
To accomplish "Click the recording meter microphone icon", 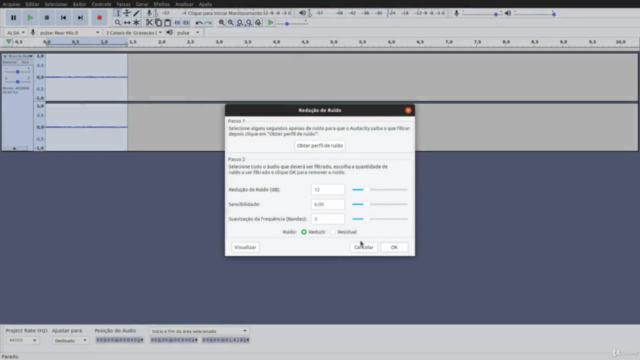I will (149, 13).
